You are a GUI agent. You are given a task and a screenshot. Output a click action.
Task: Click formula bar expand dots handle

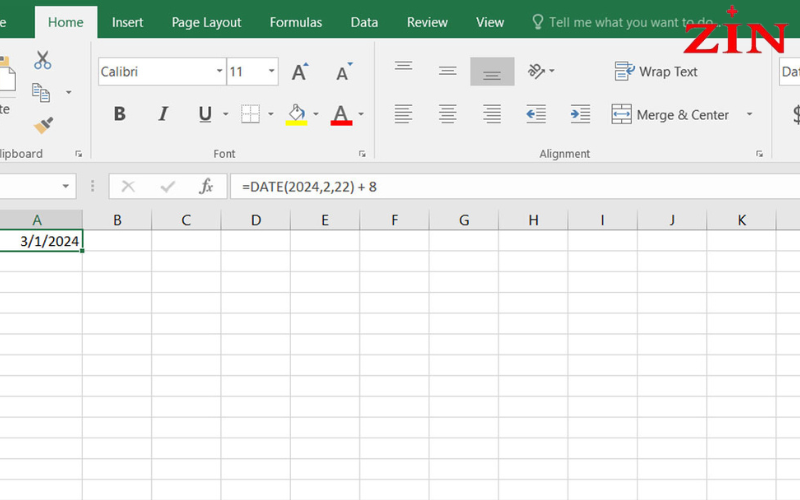(92, 186)
